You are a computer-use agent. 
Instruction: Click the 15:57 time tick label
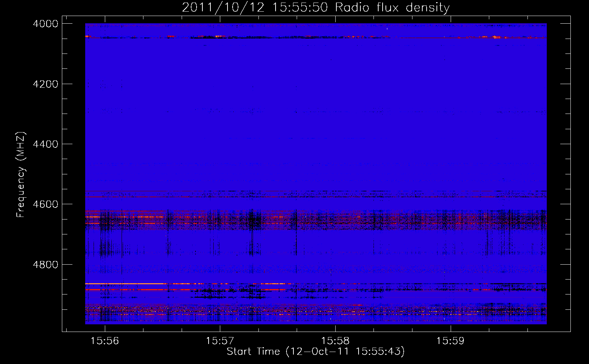click(x=220, y=341)
